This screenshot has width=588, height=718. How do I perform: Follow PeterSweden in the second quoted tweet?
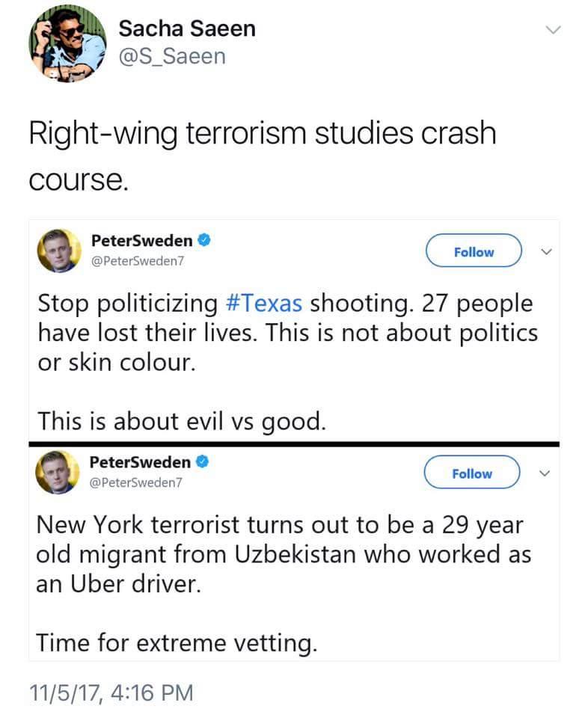tap(472, 472)
